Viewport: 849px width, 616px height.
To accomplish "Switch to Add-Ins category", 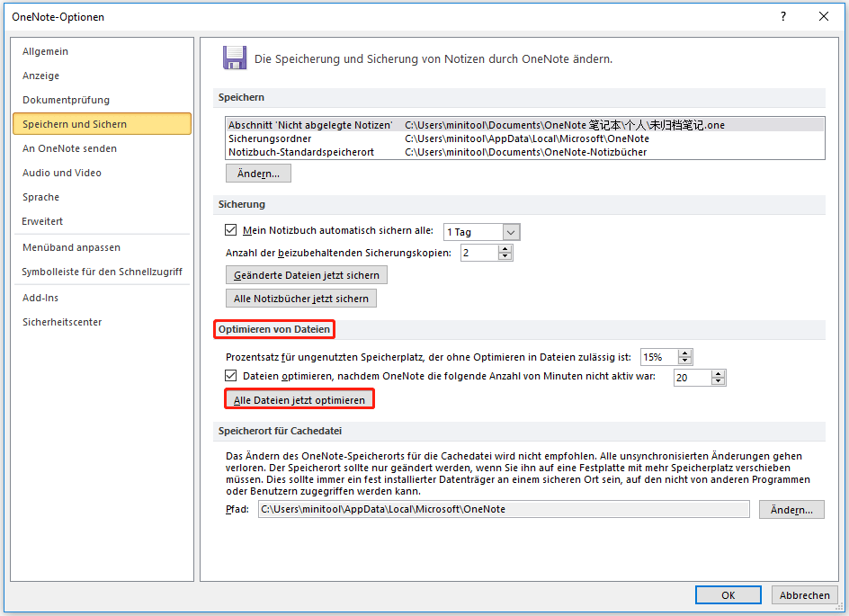I will 40,298.
